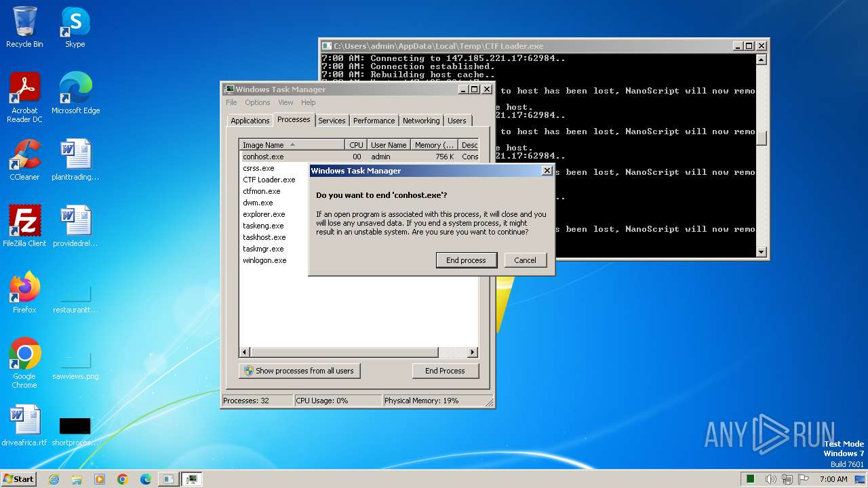Open the Recycle Bin desktop icon
Viewport: 868px width, 488px height.
pyautogui.click(x=24, y=28)
